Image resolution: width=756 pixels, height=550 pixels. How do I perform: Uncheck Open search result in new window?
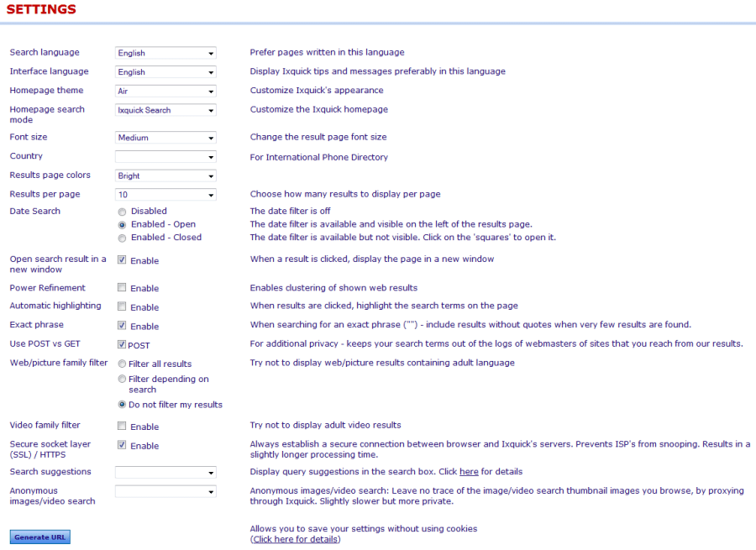point(122,259)
